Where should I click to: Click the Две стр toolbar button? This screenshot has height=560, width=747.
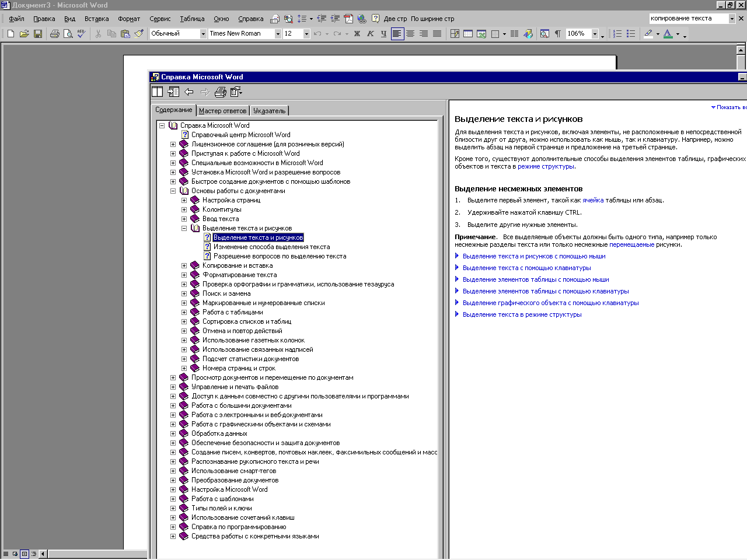pyautogui.click(x=395, y=19)
